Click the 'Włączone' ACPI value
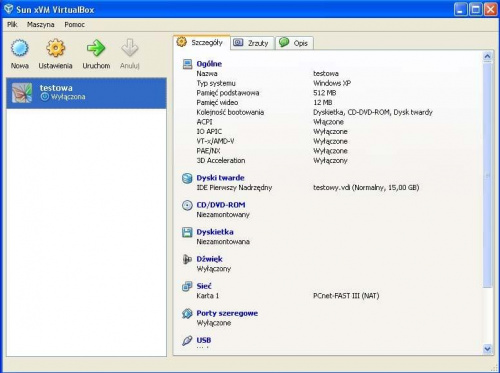This screenshot has height=373, width=500. click(328, 122)
